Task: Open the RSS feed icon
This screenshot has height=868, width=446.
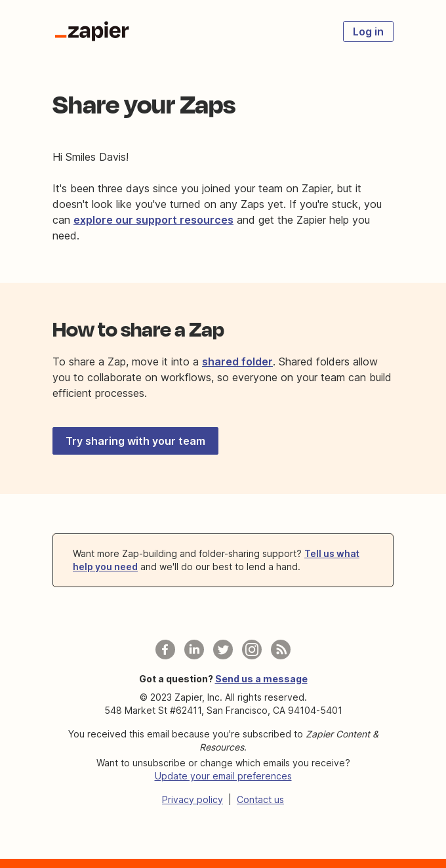Action: [280, 650]
